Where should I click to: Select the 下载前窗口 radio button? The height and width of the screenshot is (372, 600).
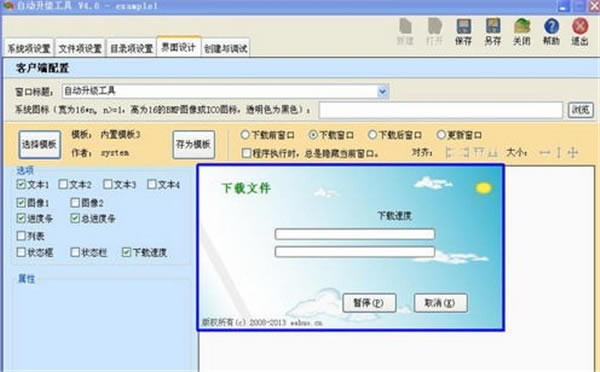point(245,135)
